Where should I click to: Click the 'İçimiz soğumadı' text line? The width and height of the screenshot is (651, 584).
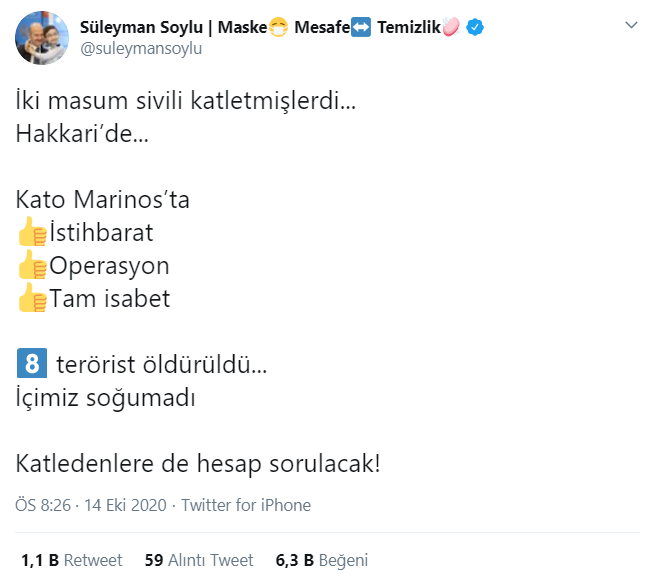(105, 398)
